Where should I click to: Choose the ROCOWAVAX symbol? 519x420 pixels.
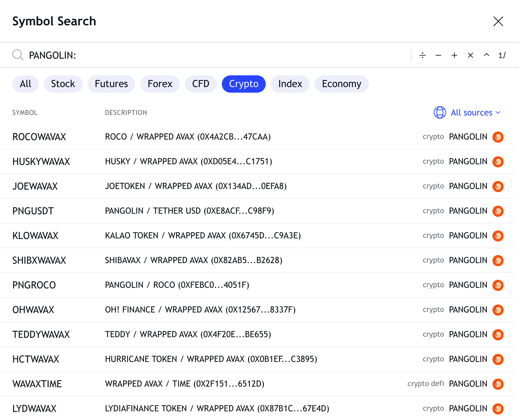39,137
